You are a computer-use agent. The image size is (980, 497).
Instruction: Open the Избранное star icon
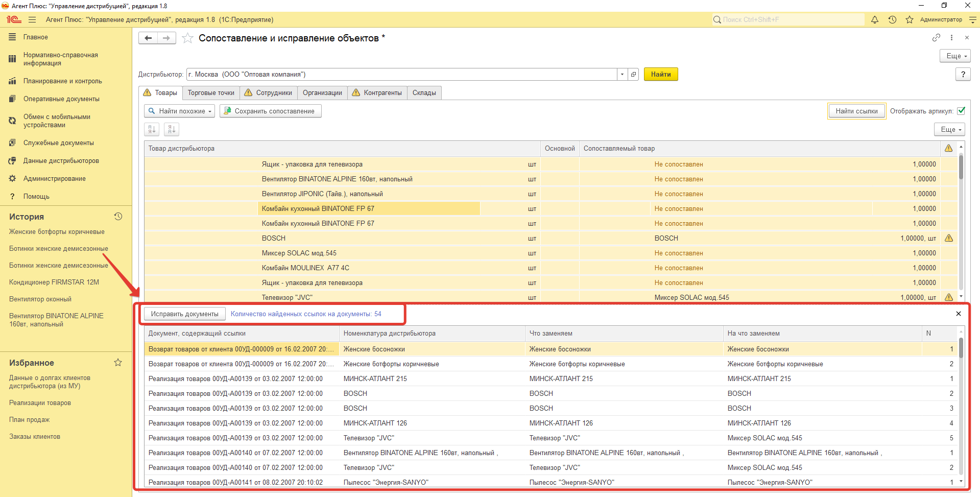tap(118, 363)
